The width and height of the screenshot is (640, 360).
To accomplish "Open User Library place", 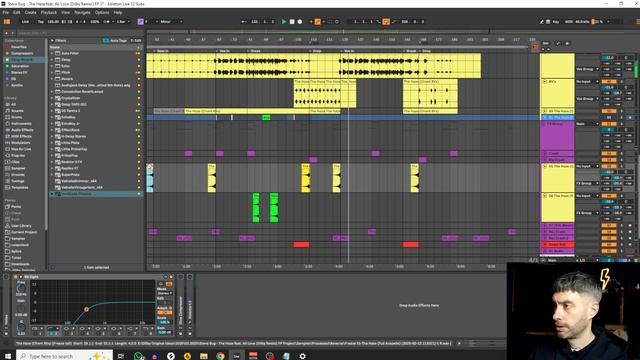I will (21, 226).
